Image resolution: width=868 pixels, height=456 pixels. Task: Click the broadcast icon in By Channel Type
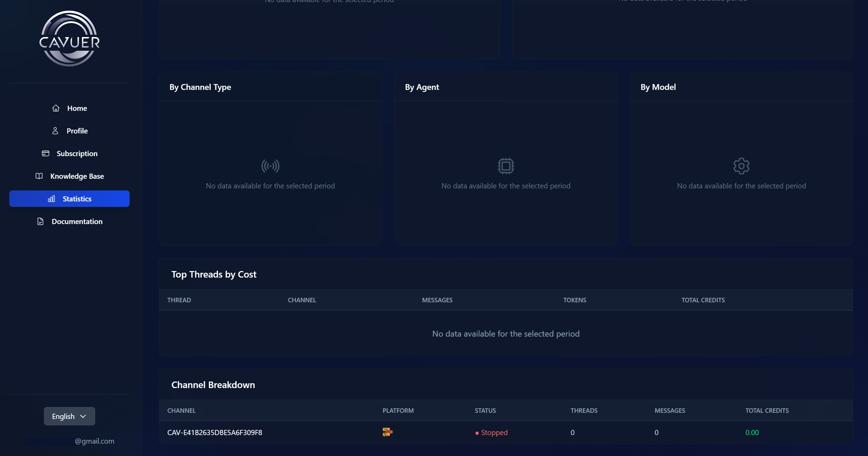click(x=270, y=166)
